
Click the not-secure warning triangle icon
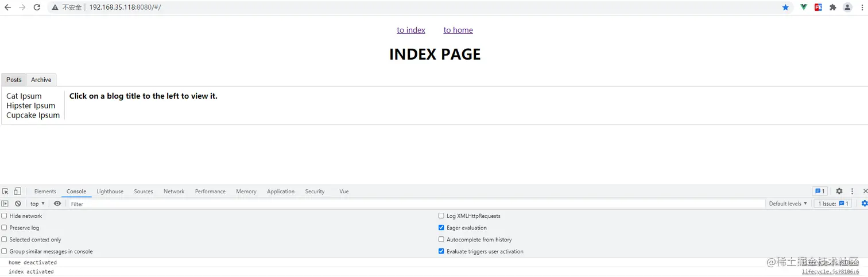(x=55, y=7)
